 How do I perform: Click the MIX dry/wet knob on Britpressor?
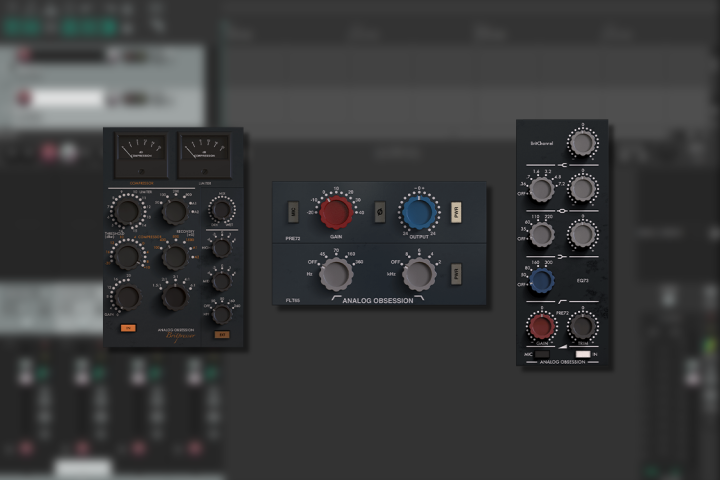coord(221,210)
